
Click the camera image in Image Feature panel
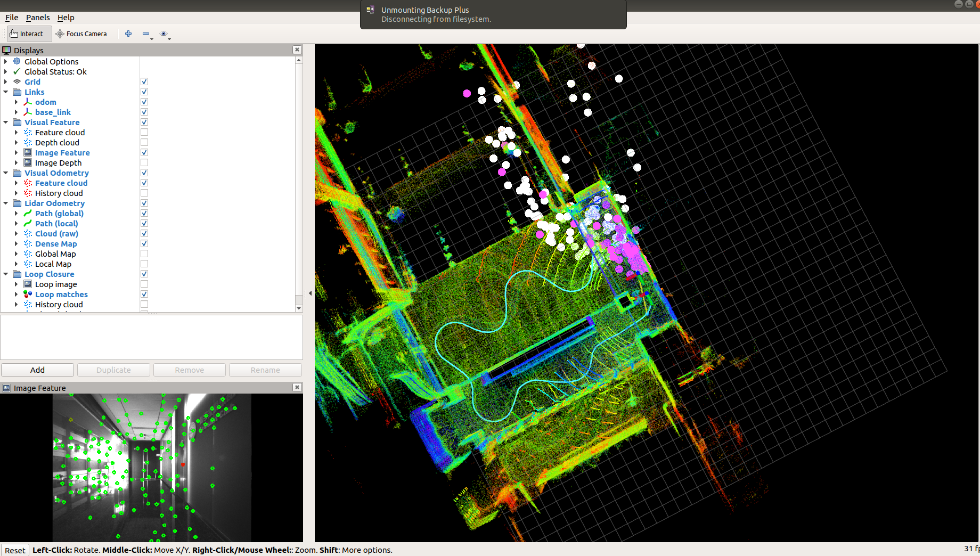[151, 468]
